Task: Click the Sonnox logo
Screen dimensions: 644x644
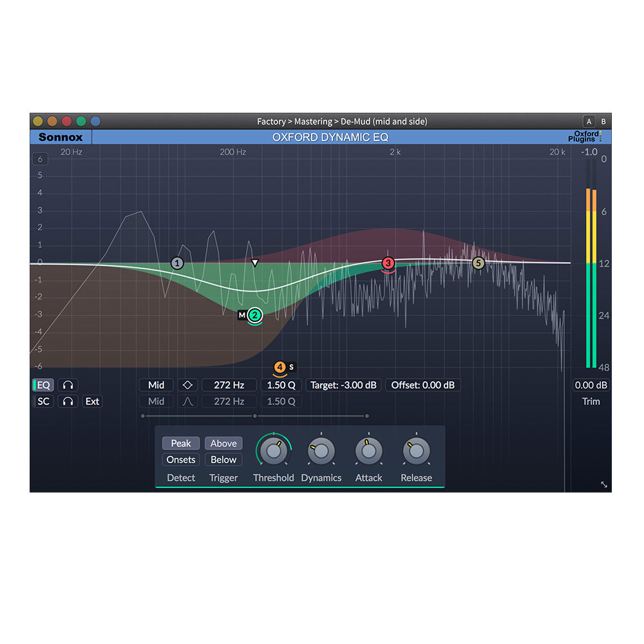Action: (x=61, y=137)
